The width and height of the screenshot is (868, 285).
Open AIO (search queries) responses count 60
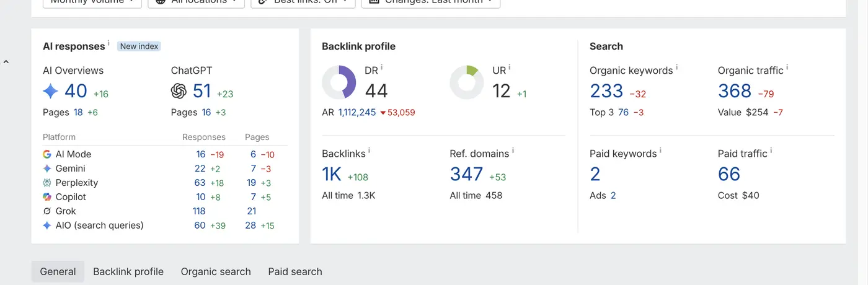[x=200, y=226]
